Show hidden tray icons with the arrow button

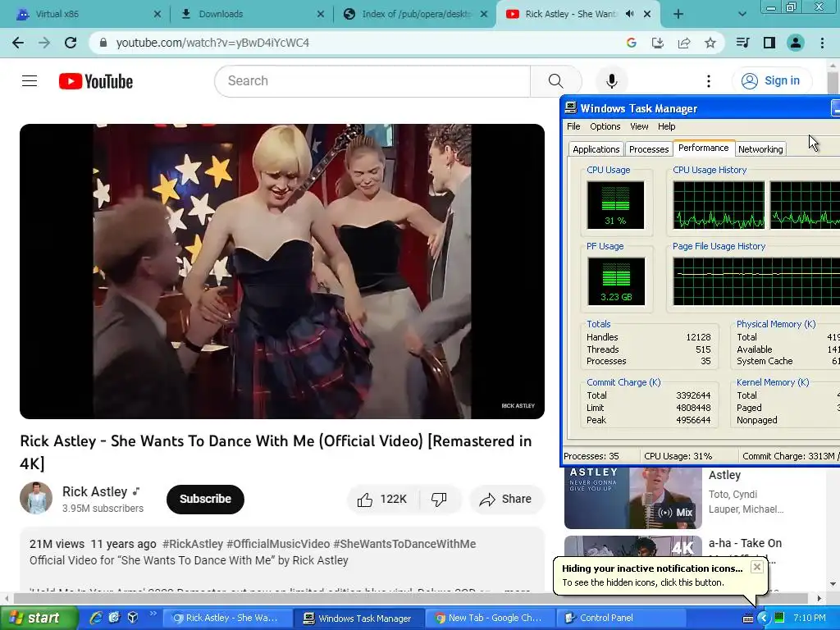tap(763, 619)
